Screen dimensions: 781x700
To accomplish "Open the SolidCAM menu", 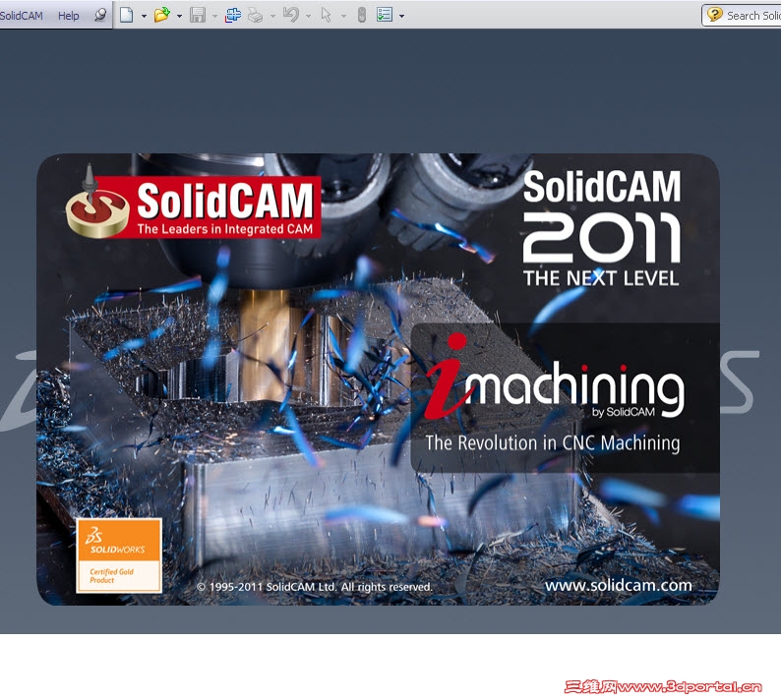I will 21,16.
